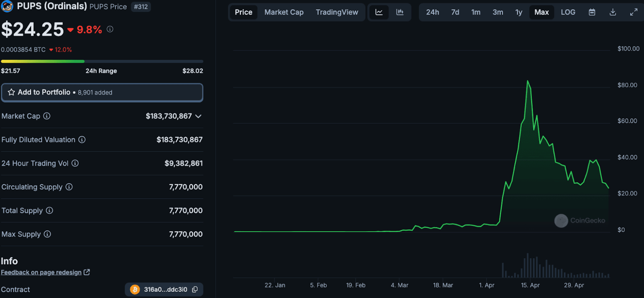Click the Market Cap info icon
The height and width of the screenshot is (298, 644).
pyautogui.click(x=47, y=116)
